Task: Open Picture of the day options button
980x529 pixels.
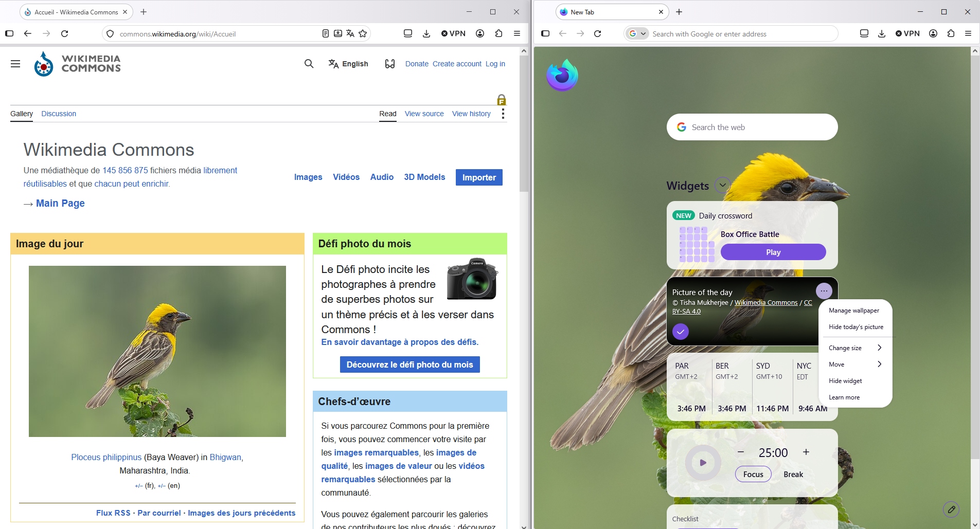Action: click(x=824, y=291)
